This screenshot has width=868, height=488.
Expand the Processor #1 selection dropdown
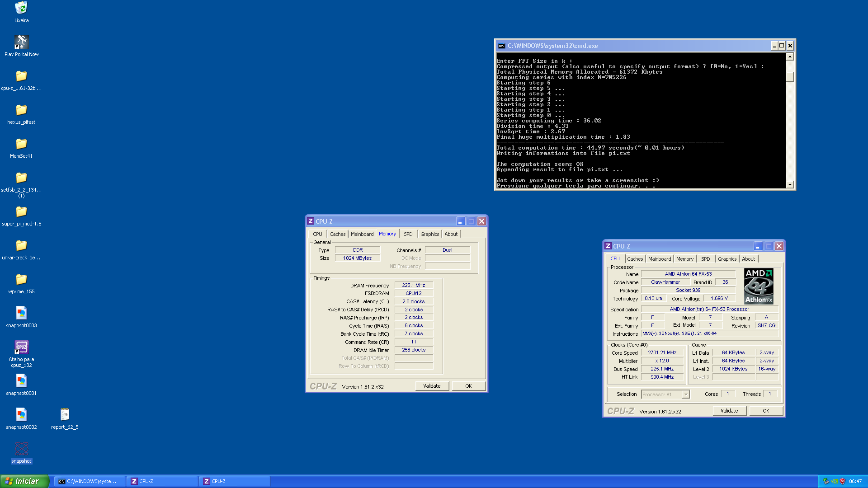click(x=686, y=394)
